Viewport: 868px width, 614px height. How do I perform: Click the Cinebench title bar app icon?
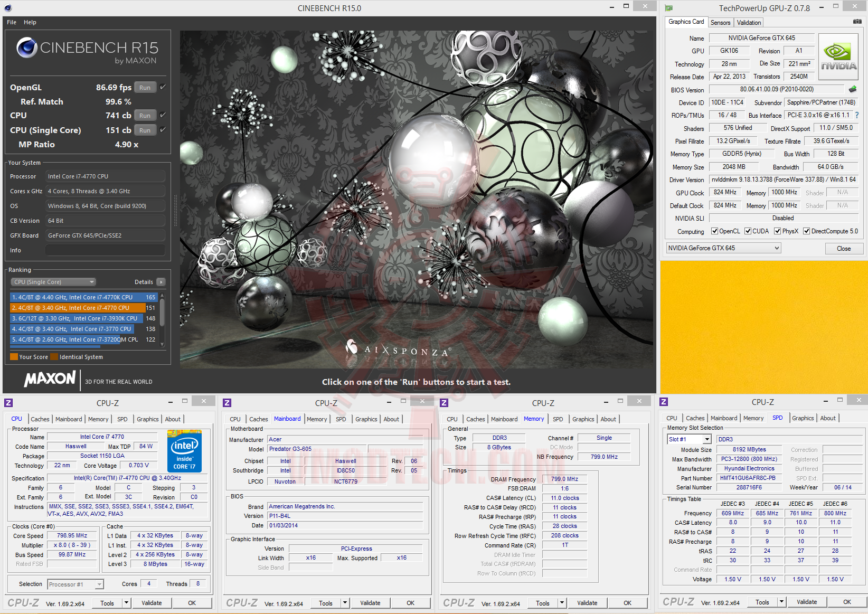8,8
